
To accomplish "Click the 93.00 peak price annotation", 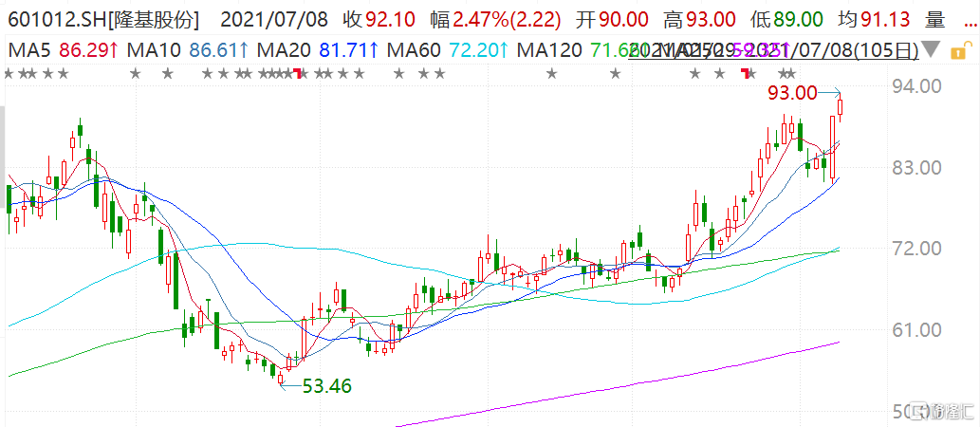I will 792,93.
